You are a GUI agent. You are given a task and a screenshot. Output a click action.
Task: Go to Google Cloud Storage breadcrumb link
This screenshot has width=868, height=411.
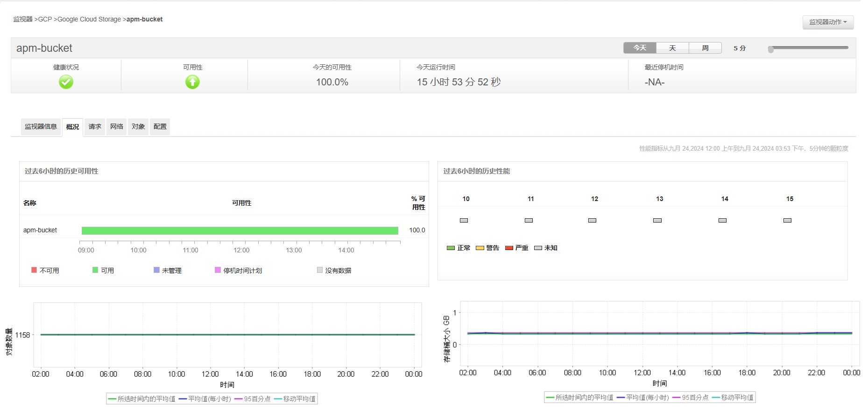click(89, 19)
